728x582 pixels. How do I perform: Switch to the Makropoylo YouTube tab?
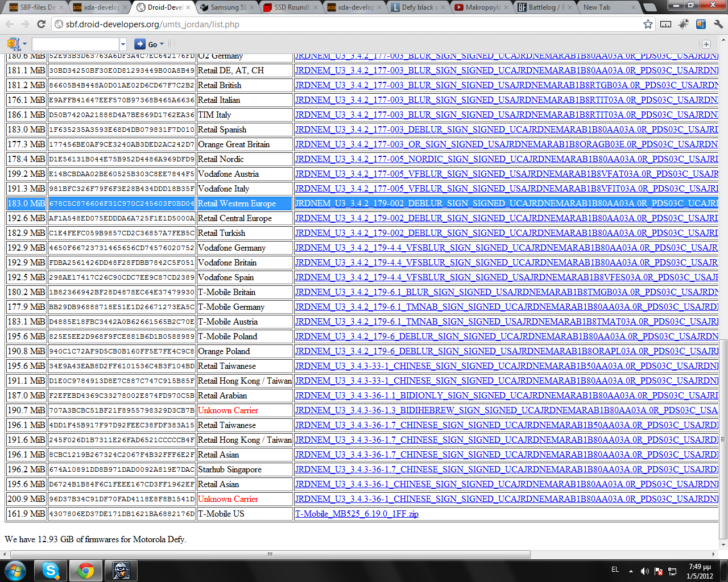click(479, 7)
